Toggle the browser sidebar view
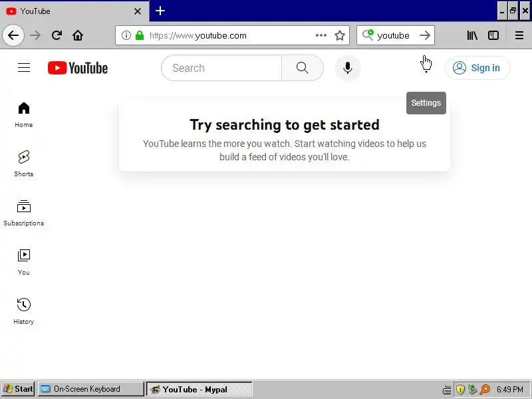This screenshot has width=532, height=399. click(493, 35)
